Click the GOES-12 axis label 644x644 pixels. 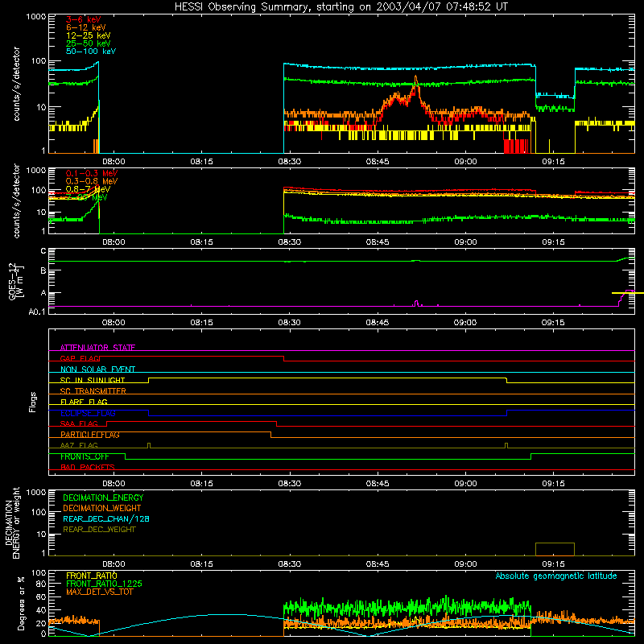pyautogui.click(x=15, y=281)
